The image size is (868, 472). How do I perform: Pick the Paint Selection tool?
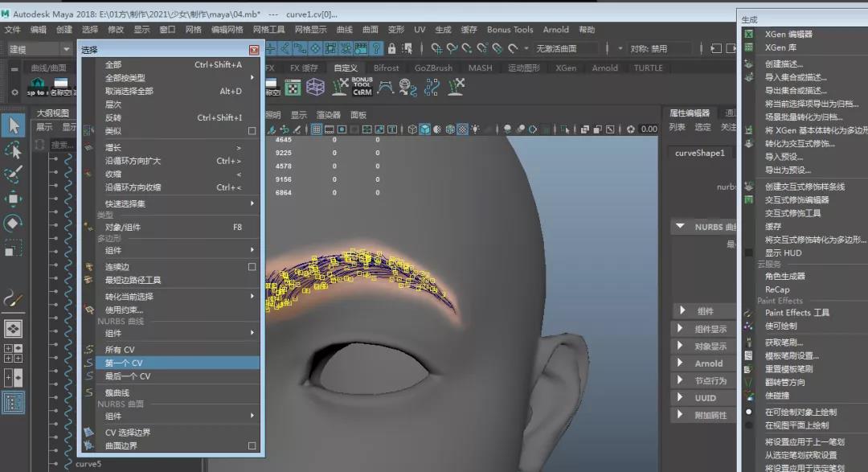coord(14,174)
